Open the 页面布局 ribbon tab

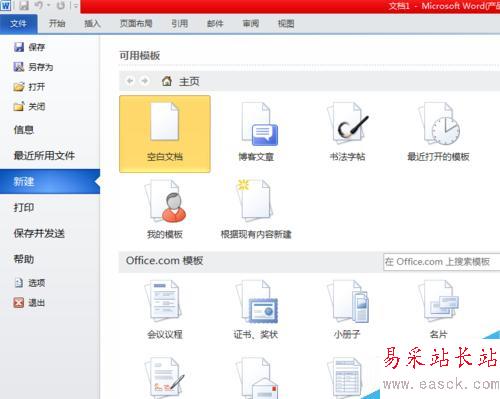(x=136, y=24)
